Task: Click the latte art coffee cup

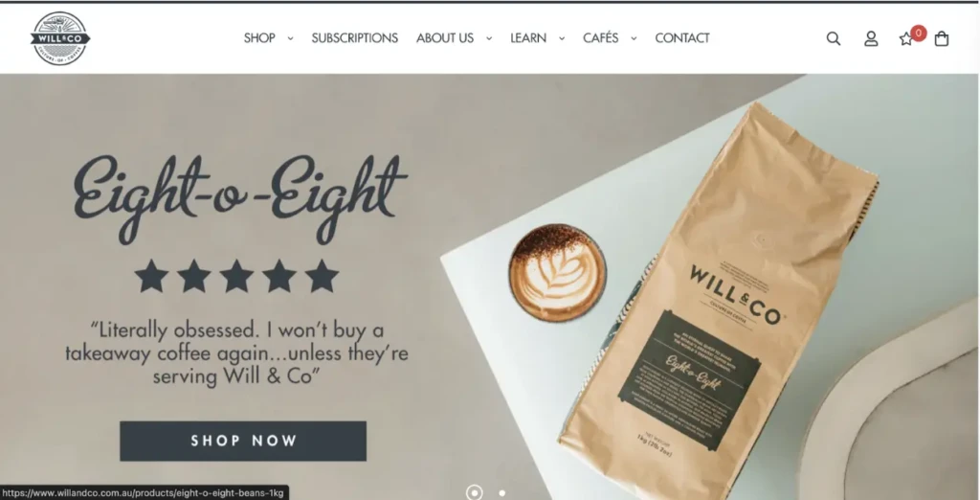Action: [557, 273]
